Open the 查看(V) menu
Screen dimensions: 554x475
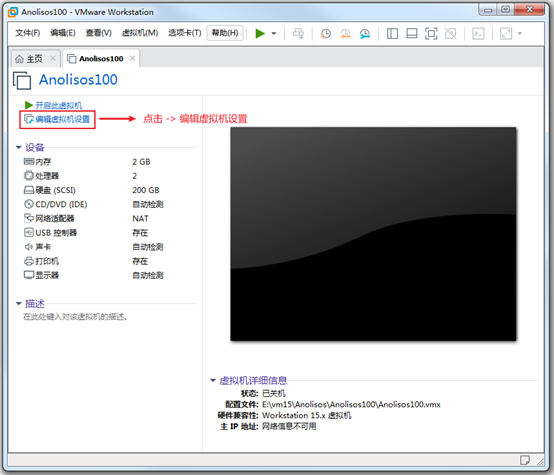click(99, 33)
